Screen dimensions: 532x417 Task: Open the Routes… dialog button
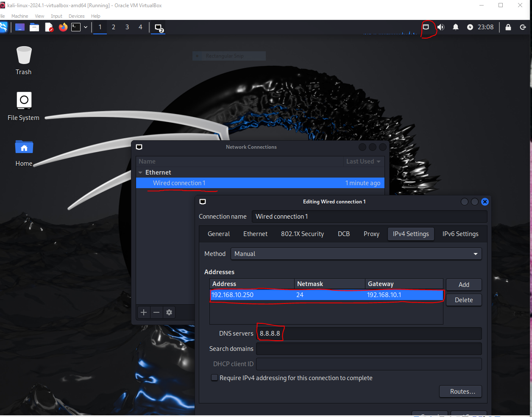pyautogui.click(x=460, y=392)
